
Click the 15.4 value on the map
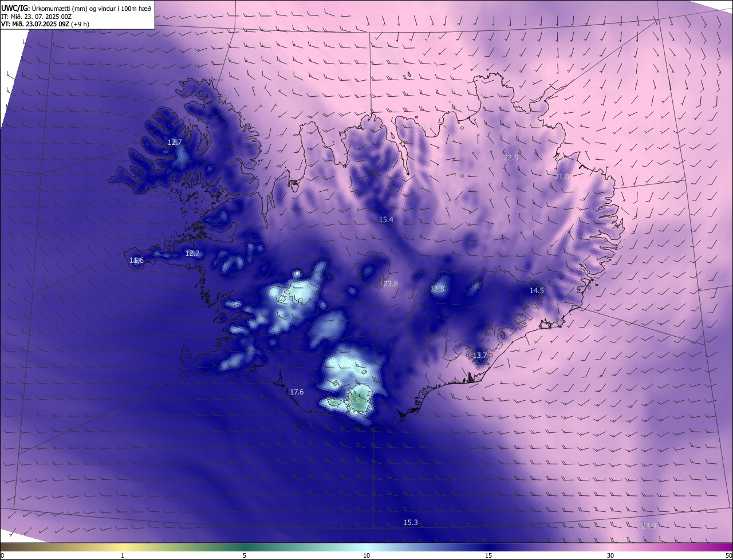[x=387, y=220]
